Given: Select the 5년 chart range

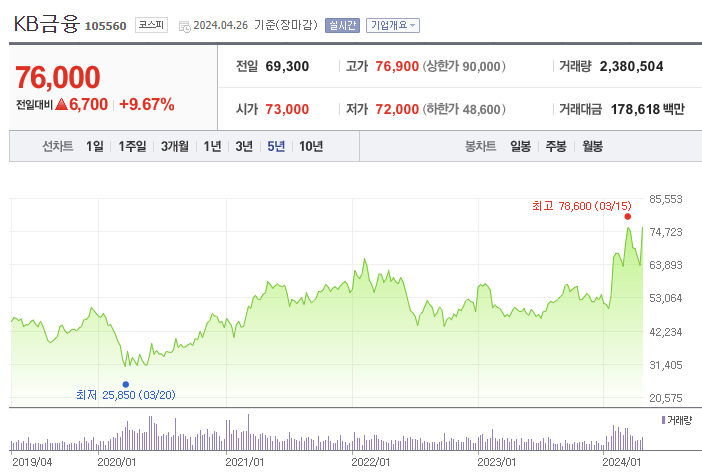Looking at the screenshot, I should click(x=276, y=146).
